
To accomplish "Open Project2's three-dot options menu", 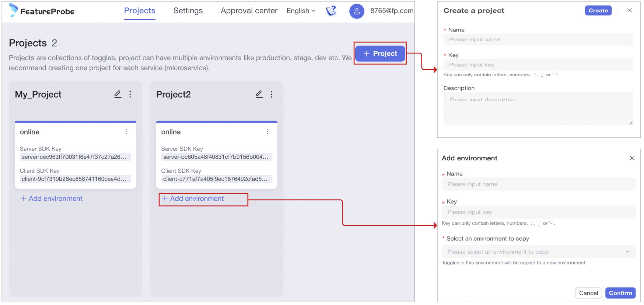I will 272,94.
